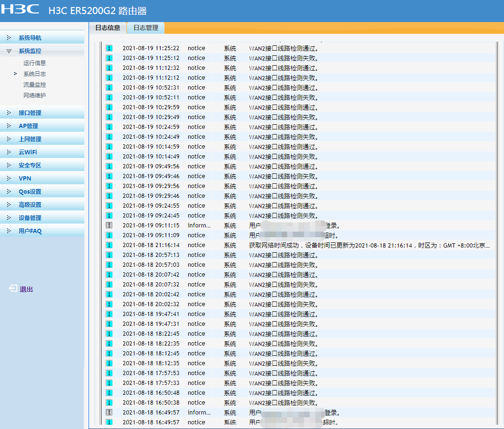
Task: Click notice icon for 2021-08-19 11:12:32 entry
Action: coord(109,68)
